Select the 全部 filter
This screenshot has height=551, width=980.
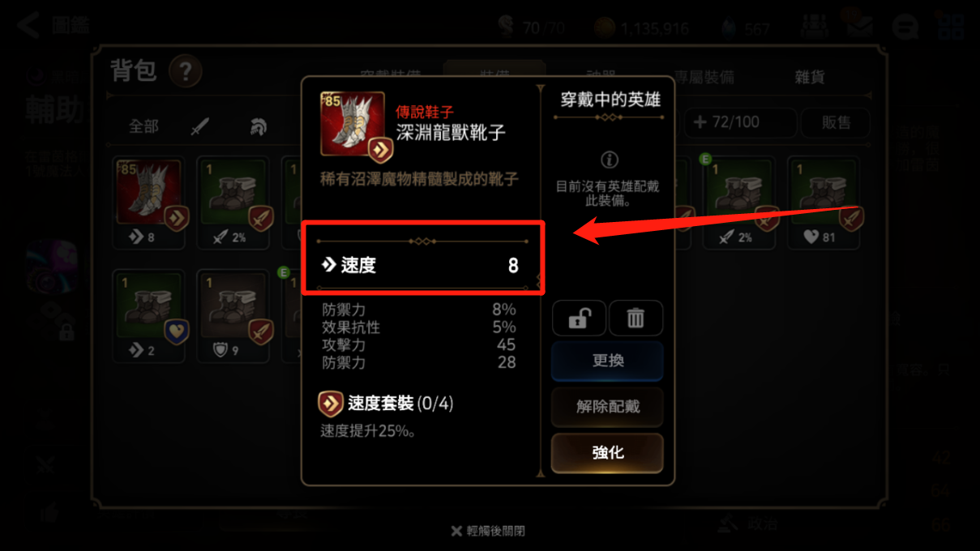pyautogui.click(x=144, y=126)
